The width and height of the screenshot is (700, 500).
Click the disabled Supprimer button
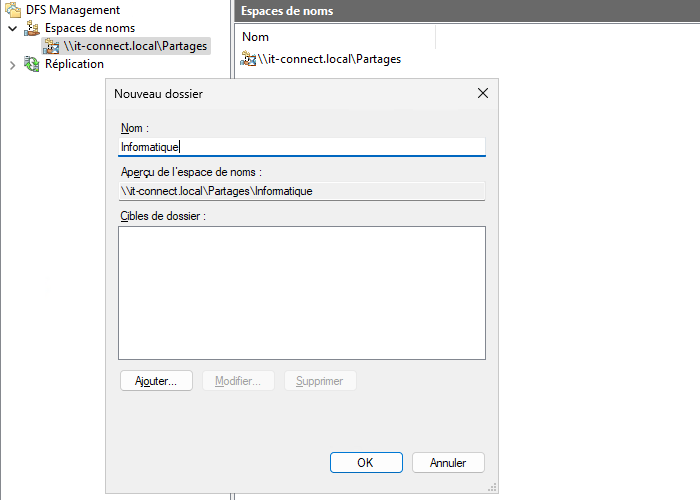pos(320,381)
